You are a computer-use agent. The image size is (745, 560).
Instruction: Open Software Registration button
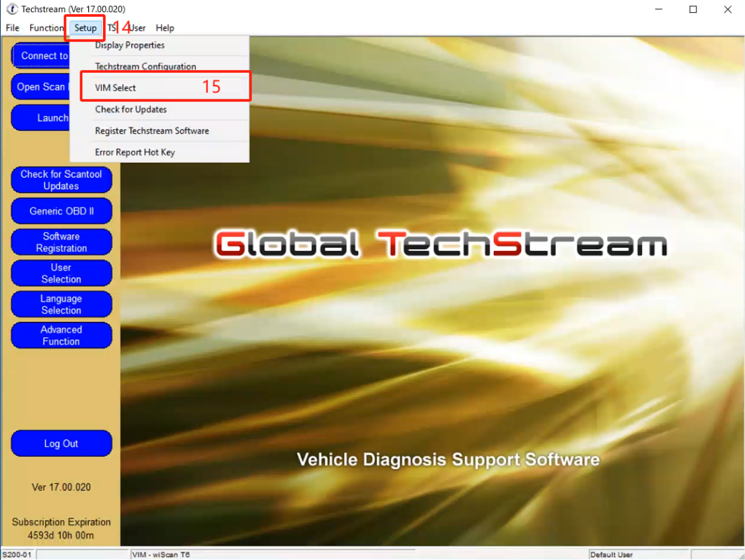pyautogui.click(x=61, y=242)
